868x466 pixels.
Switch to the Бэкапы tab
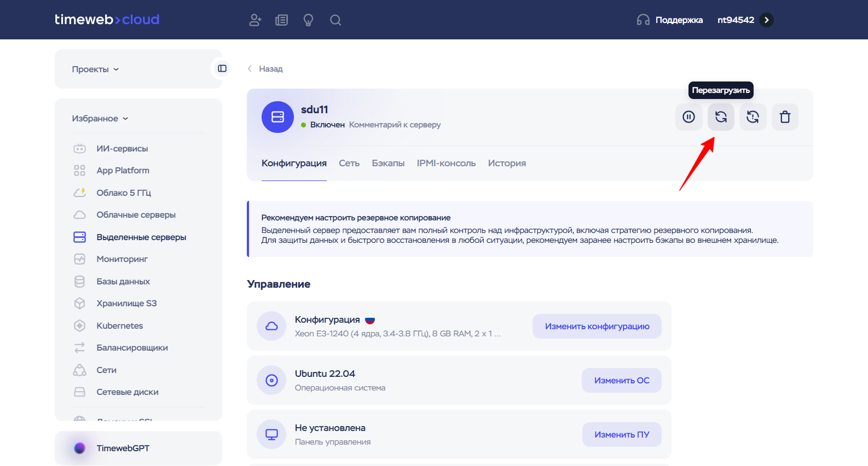pos(388,163)
